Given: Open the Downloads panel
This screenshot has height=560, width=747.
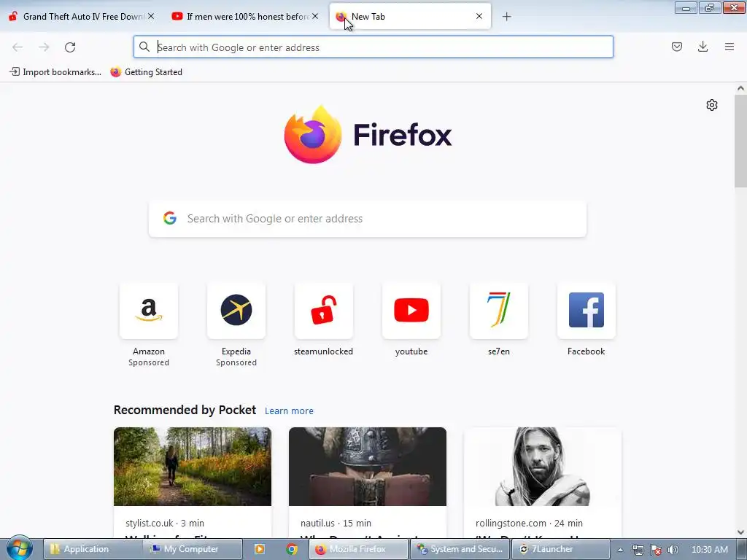Looking at the screenshot, I should [x=703, y=47].
